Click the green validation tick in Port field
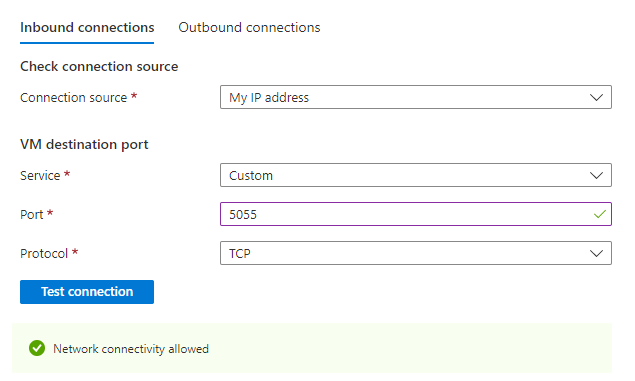 click(x=600, y=214)
